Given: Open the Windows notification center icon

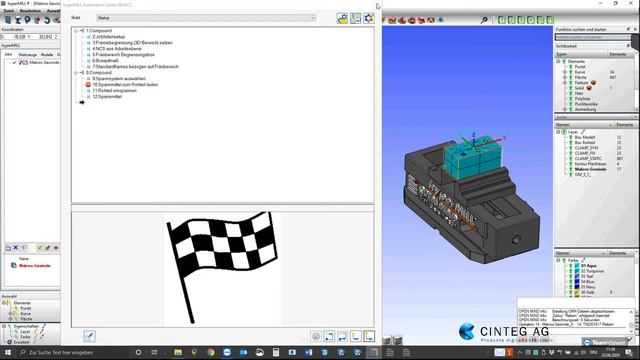Looking at the screenshot, I should [x=629, y=352].
